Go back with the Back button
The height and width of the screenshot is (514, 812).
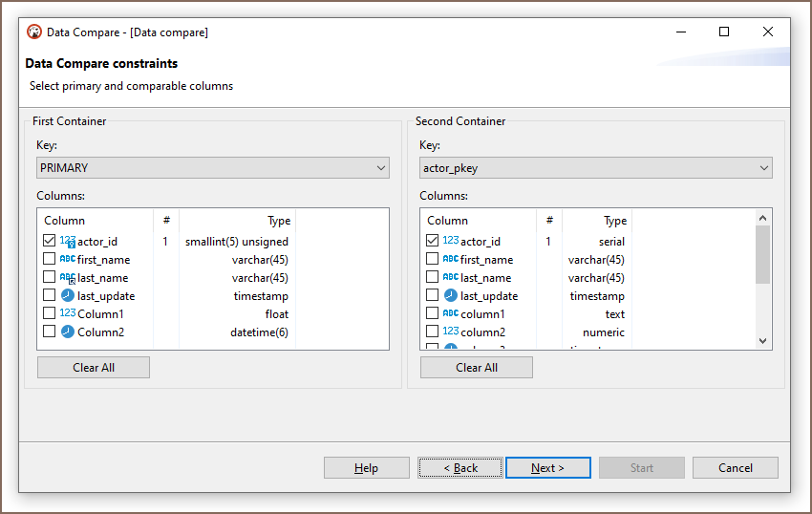tap(460, 468)
